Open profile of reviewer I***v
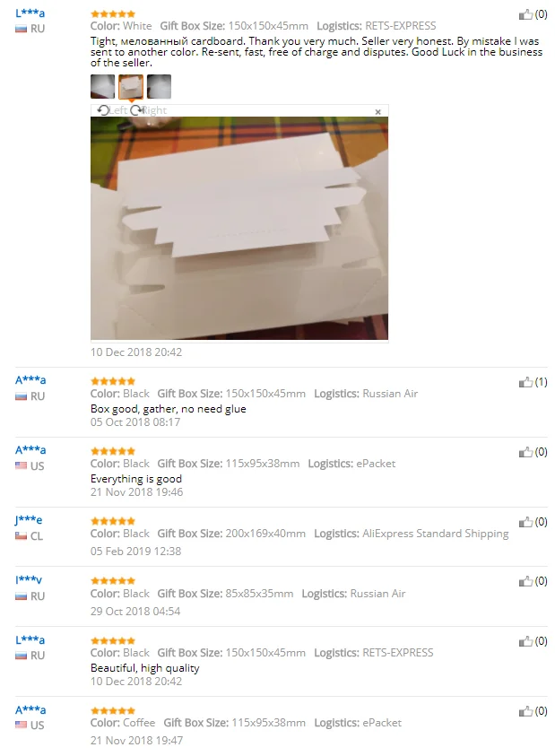555x756 pixels. tap(29, 580)
